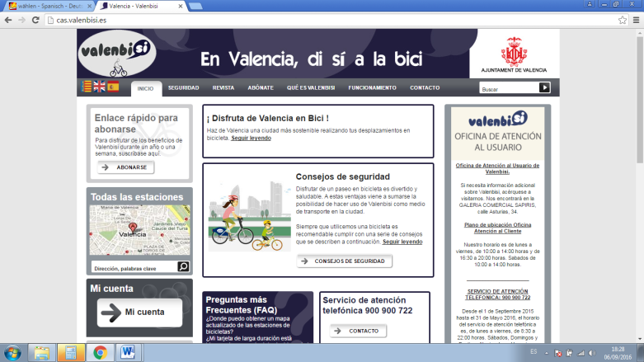Click the Ajuntament de Valencia crest
Image resolution: width=644 pixels, height=362 pixels.
click(514, 51)
